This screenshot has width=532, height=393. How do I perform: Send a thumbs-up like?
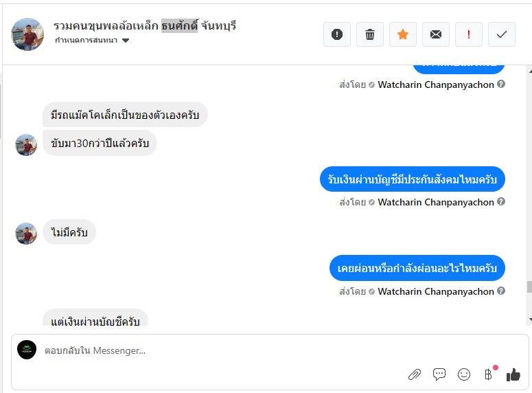pos(513,374)
